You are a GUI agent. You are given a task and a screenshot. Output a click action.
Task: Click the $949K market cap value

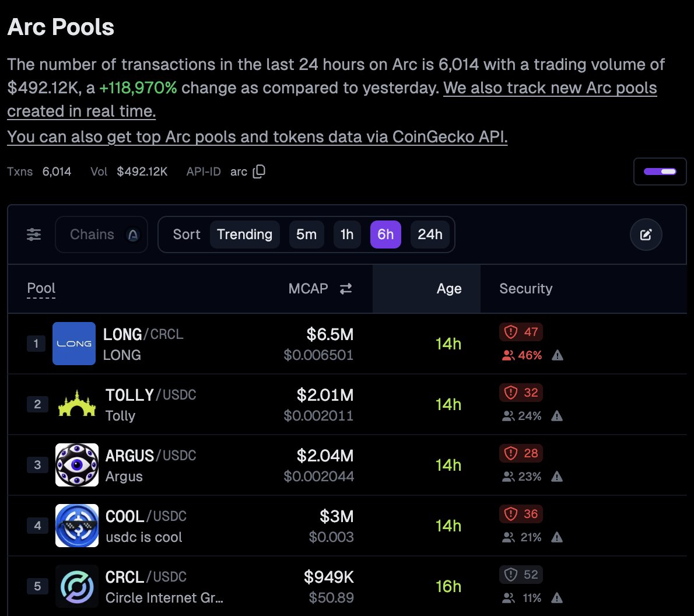click(328, 577)
